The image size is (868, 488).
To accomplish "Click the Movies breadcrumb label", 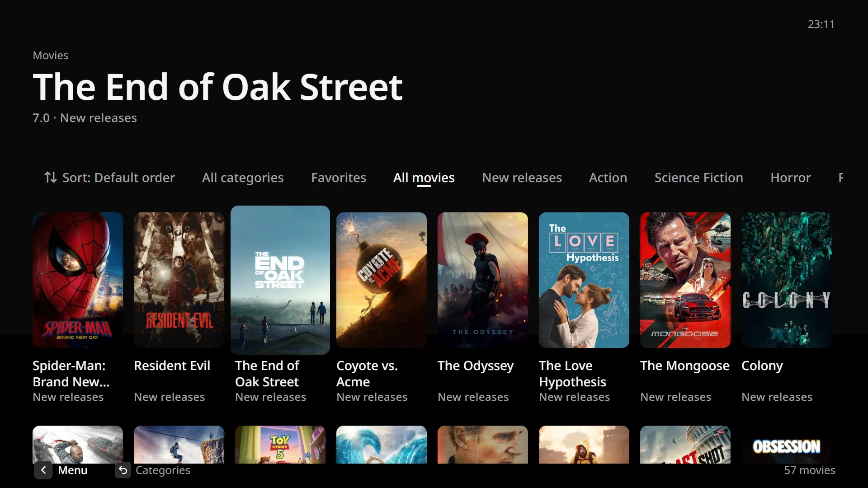I will [50, 56].
